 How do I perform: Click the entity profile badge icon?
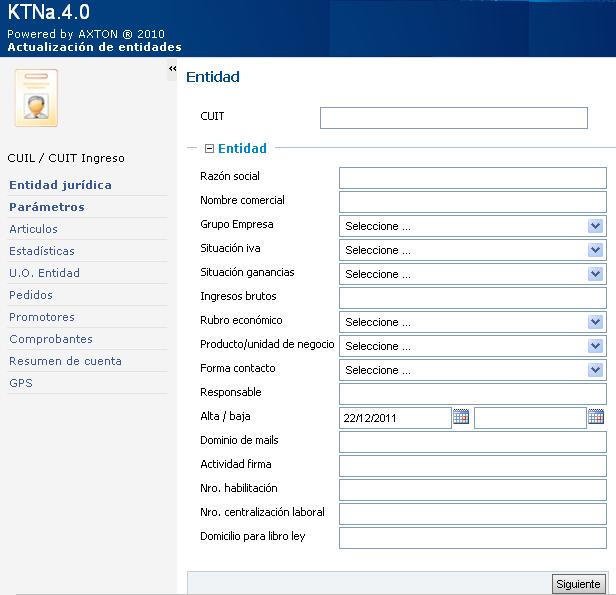pyautogui.click(x=36, y=98)
